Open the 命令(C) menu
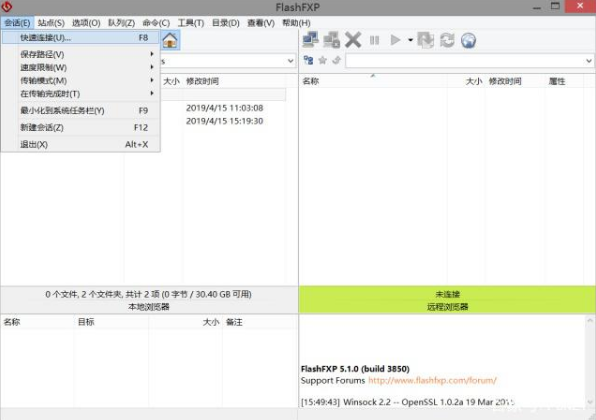Viewport: 596px width, 420px height. [x=156, y=23]
